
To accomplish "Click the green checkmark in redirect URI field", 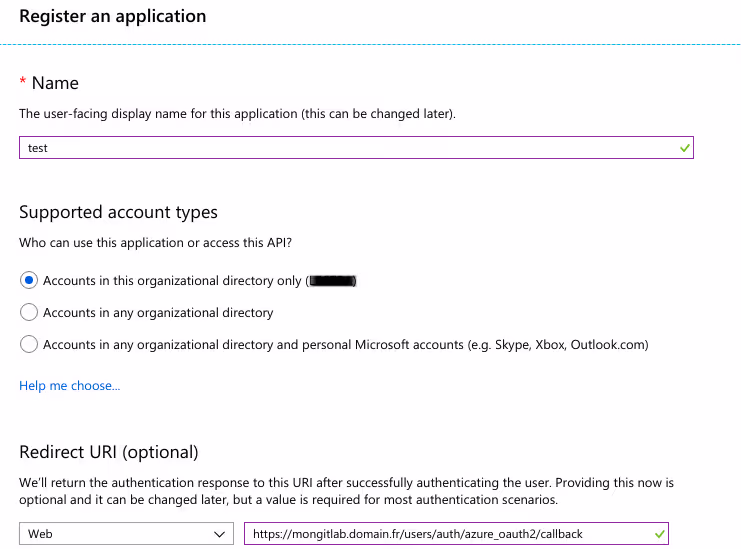I will (x=658, y=534).
